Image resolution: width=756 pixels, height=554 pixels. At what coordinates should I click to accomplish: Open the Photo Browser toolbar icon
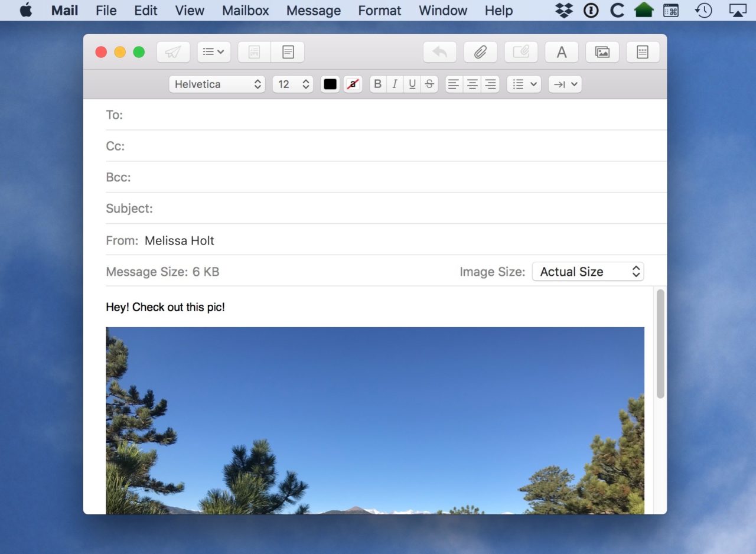point(602,52)
